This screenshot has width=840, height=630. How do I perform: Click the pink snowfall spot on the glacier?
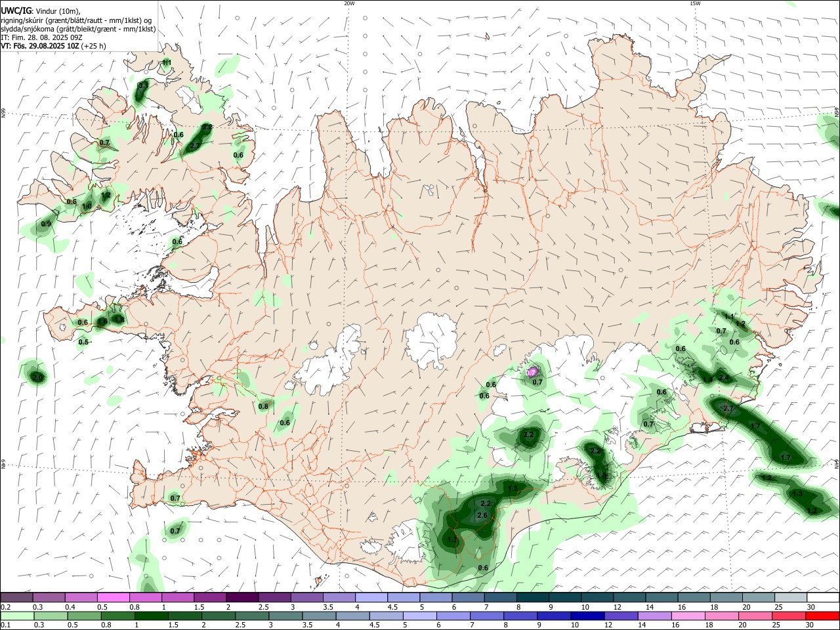[x=532, y=372]
